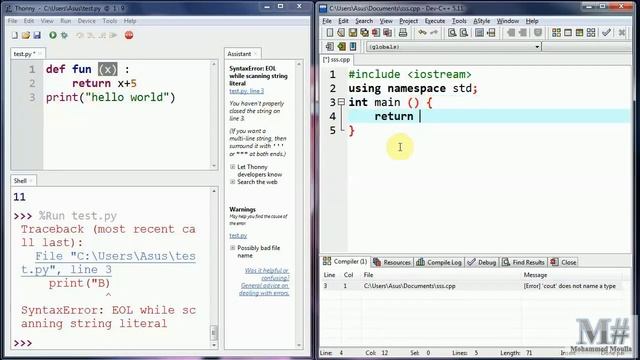
Task: Expand 'Possibly bad file name' warning
Action: point(233,248)
